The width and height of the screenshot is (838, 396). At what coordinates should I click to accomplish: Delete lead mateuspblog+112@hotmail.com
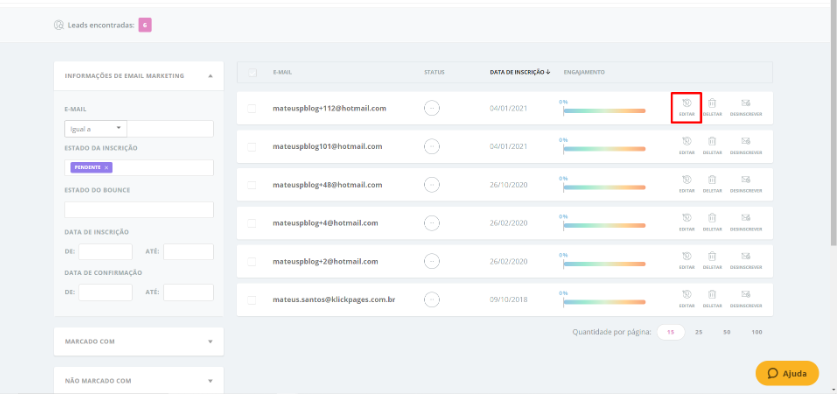712,107
